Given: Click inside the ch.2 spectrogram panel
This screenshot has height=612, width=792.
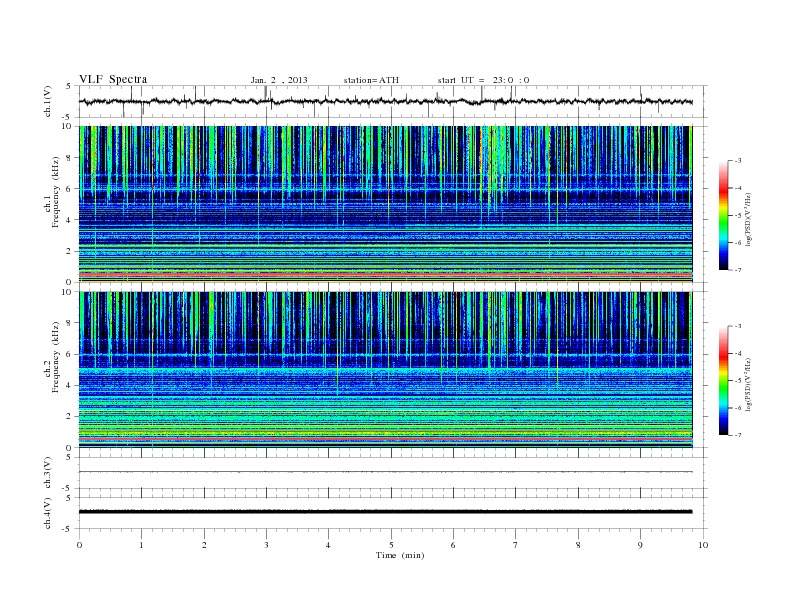Looking at the screenshot, I should (385, 369).
